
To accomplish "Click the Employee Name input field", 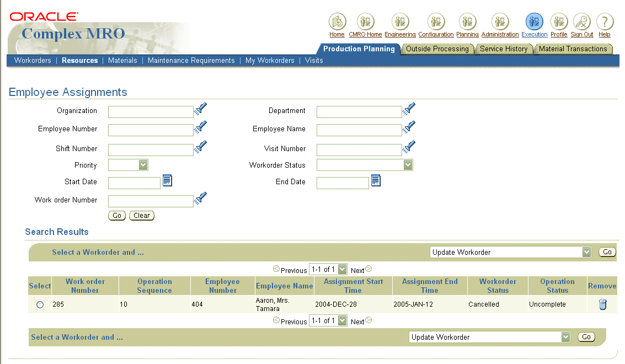I will pos(359,130).
